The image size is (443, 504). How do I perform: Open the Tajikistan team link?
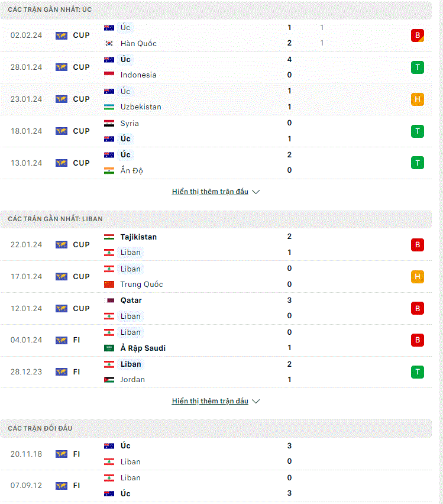[138, 237]
